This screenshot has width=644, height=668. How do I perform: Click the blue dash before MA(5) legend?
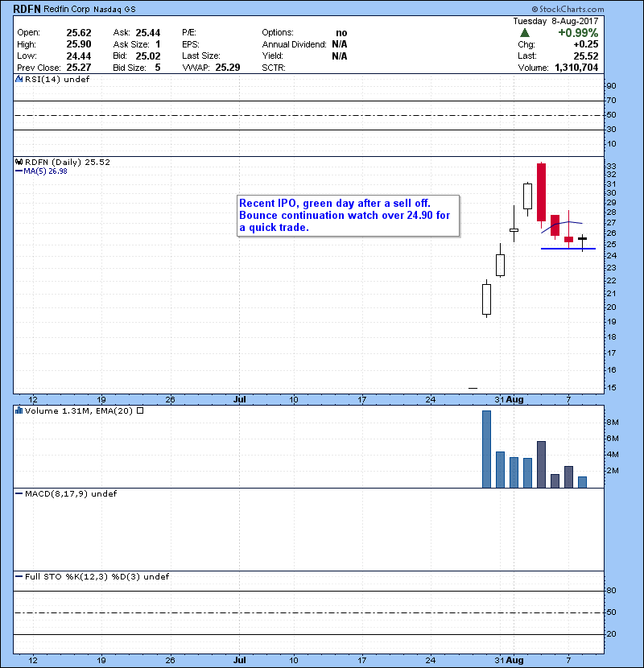19,171
